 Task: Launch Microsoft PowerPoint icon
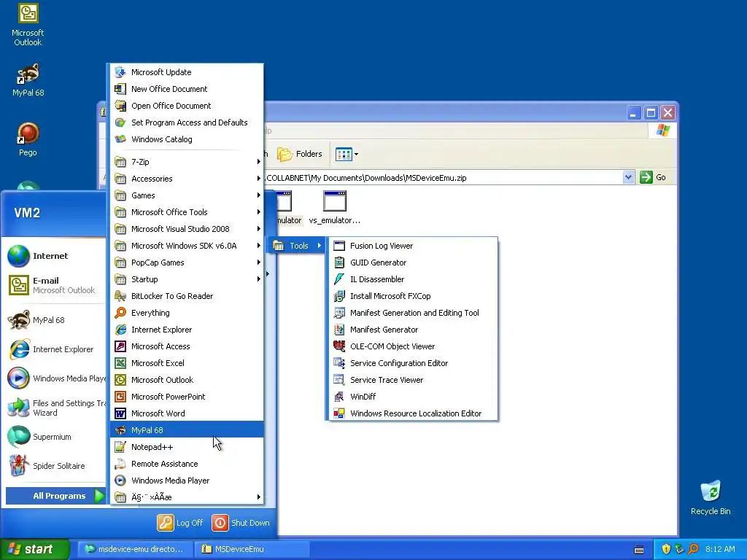click(120, 397)
